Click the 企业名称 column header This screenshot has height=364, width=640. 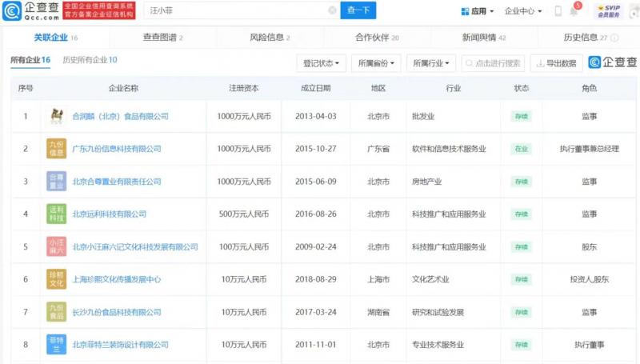pos(124,88)
